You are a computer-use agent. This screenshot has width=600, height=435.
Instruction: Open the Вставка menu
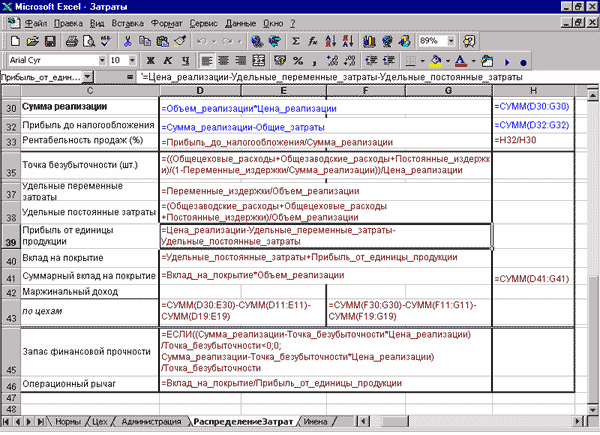tap(127, 24)
